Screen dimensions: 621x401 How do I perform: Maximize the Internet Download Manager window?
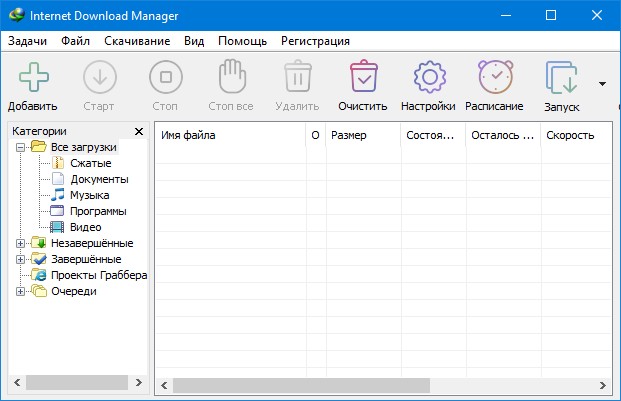(x=551, y=15)
